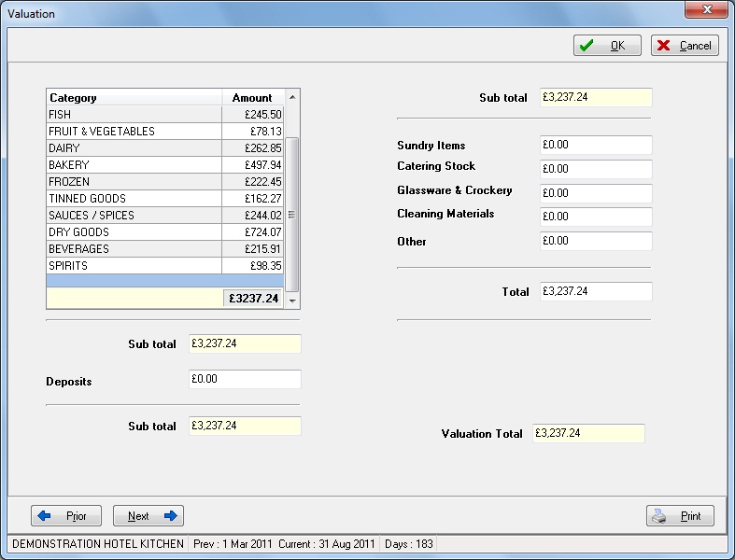Click the Amount column header
Image resolution: width=735 pixels, height=560 pixels.
(x=252, y=97)
